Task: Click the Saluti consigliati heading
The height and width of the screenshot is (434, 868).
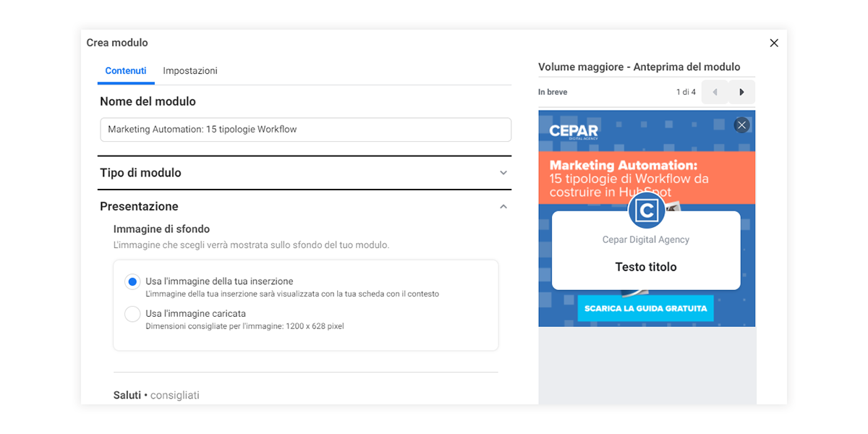Action: (156, 395)
